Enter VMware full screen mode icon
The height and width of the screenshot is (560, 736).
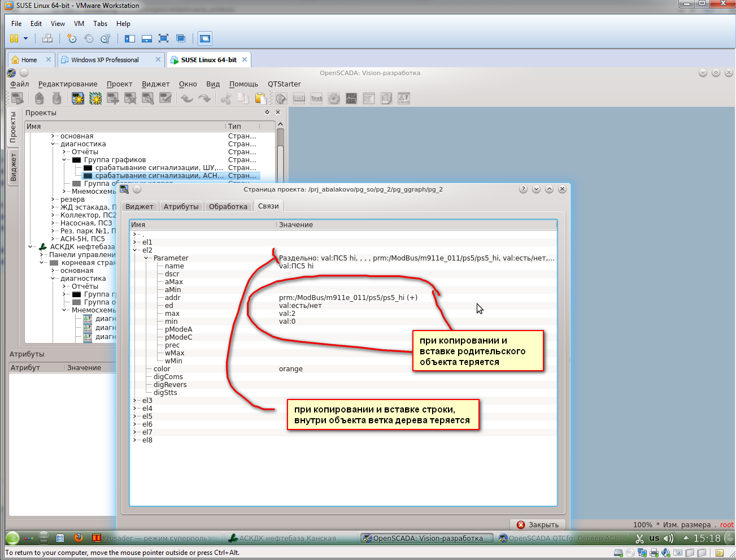pos(163,38)
